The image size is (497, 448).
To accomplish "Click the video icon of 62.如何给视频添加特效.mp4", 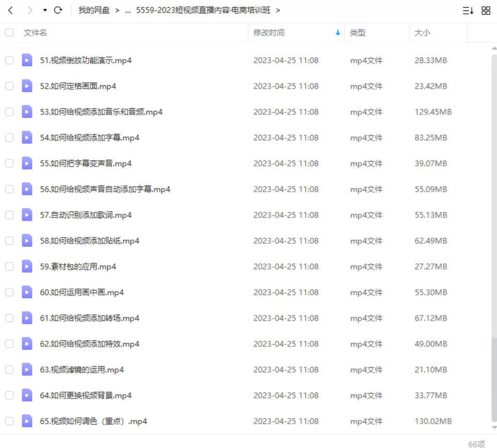I will 27,344.
